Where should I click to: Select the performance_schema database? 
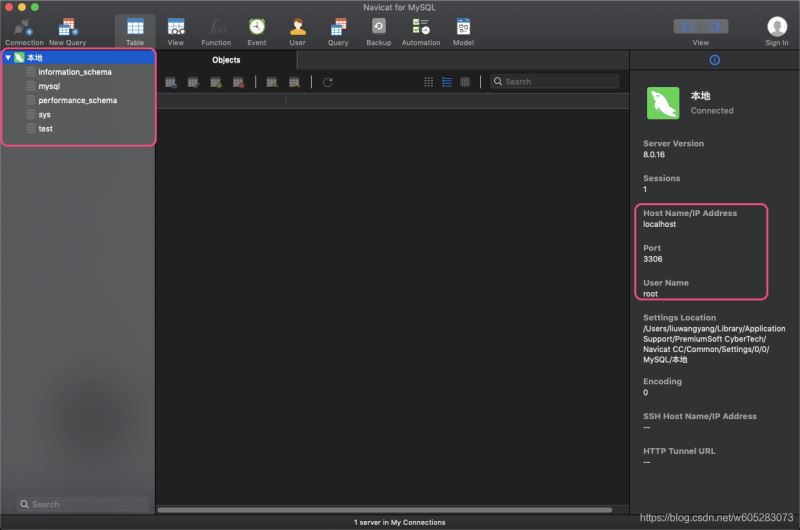(77, 101)
